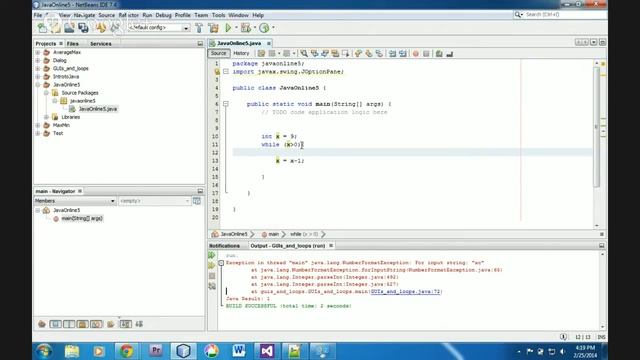Viewport: 640px width, 360px height.
Task: Run the project with green play icon
Action: point(228,28)
